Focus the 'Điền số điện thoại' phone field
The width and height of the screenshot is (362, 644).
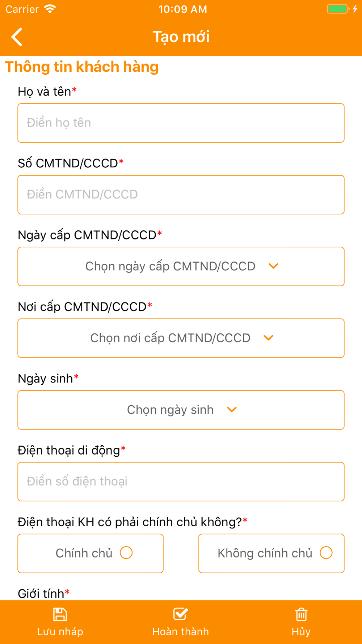[x=181, y=481]
